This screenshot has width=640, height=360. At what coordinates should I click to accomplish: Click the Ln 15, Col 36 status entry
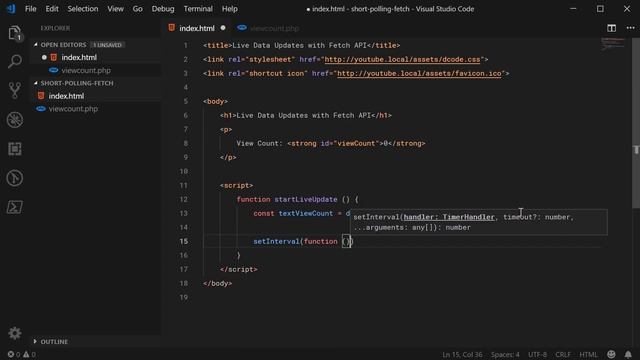pyautogui.click(x=462, y=354)
